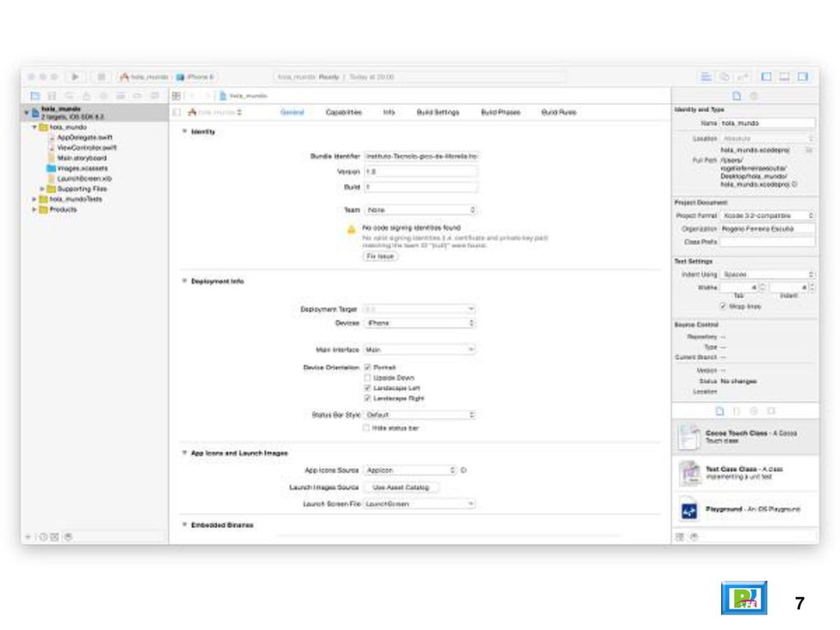Show related items grid icon in jump bar
The width and height of the screenshot is (840, 630).
tap(176, 96)
